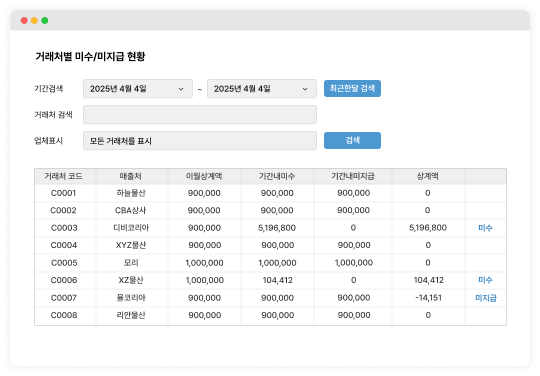Viewport: 540px width, 376px height.
Task: Click the red close window button
Action: pyautogui.click(x=24, y=21)
